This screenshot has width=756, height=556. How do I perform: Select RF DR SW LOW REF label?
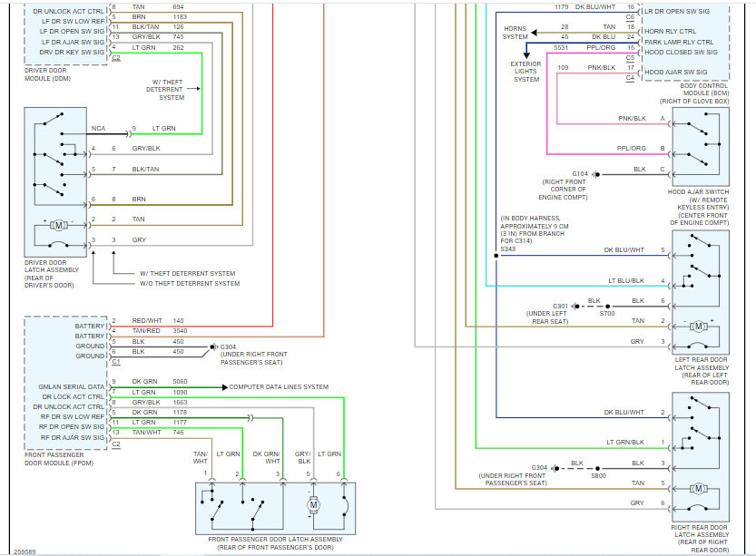73,416
